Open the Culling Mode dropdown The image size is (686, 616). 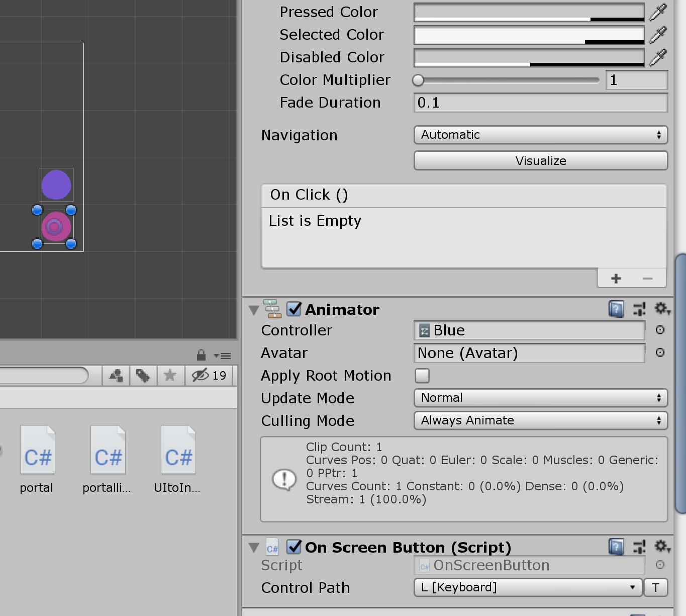click(x=541, y=420)
